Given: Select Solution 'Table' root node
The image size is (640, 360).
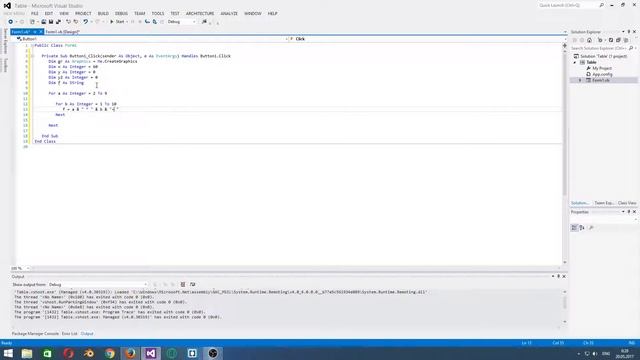Looking at the screenshot, I should click(603, 56).
